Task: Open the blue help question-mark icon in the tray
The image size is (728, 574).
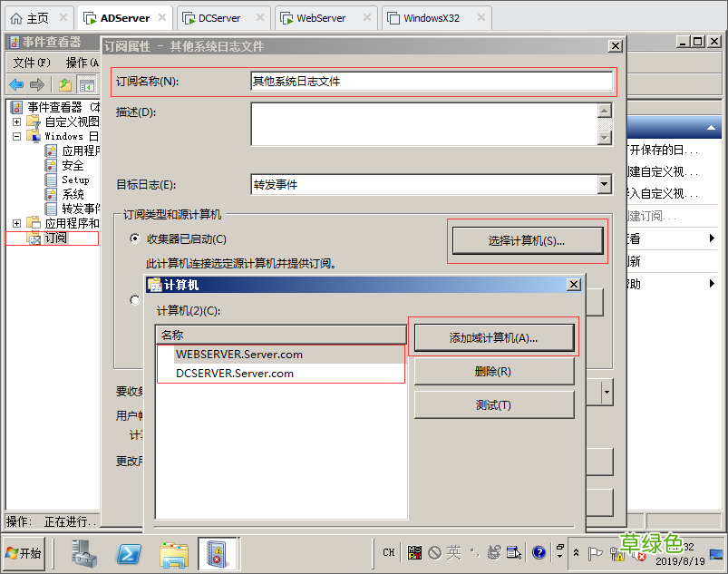Action: 539,553
